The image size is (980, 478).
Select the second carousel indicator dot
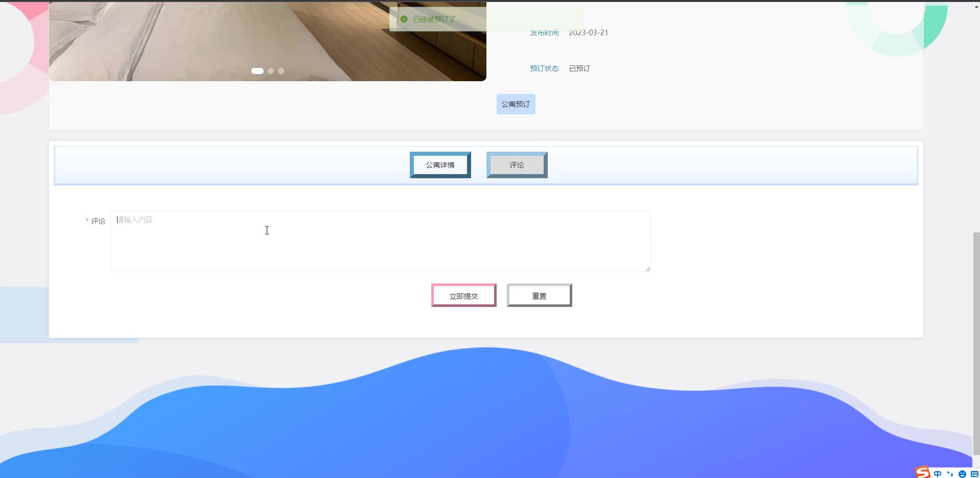[x=271, y=71]
